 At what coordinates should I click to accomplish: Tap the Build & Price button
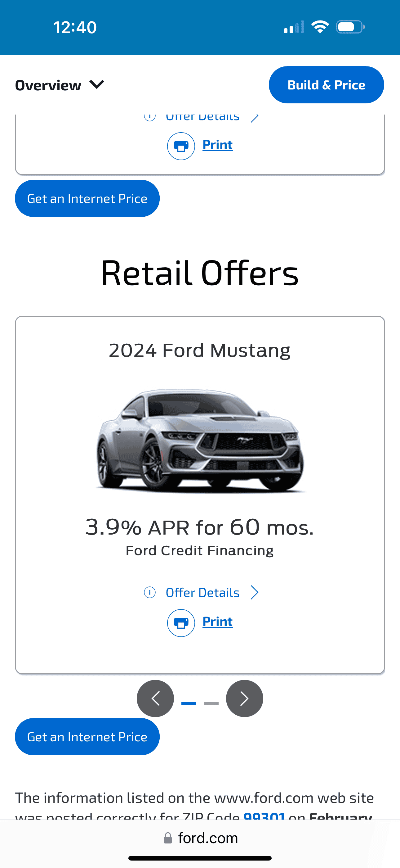[x=326, y=85]
